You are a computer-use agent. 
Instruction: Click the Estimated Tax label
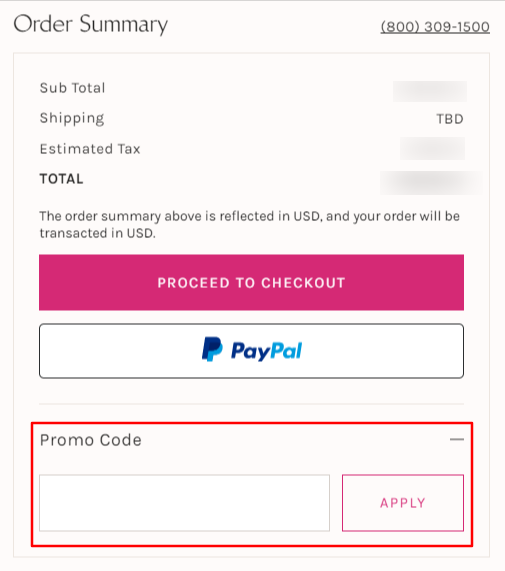(90, 149)
